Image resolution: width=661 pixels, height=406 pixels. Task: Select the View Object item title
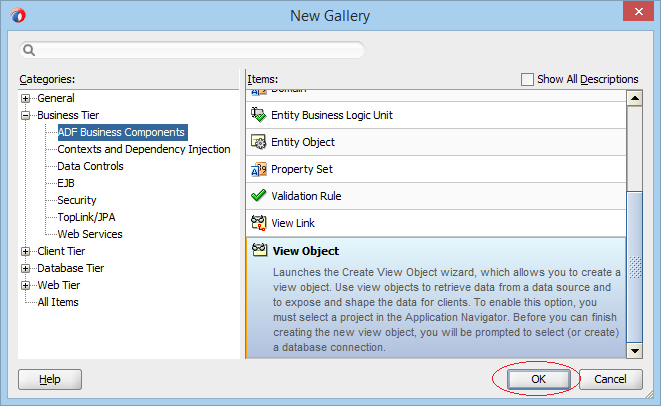[306, 251]
